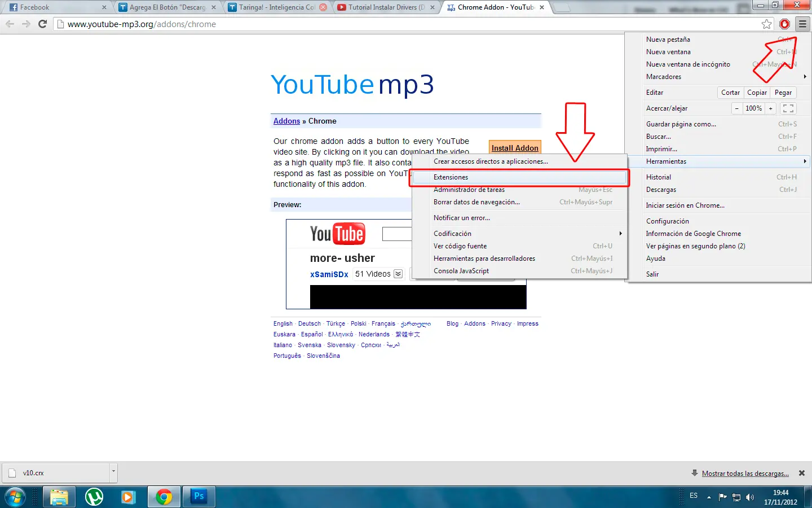
Task: Open the Addons breadcrumb link
Action: click(286, 121)
